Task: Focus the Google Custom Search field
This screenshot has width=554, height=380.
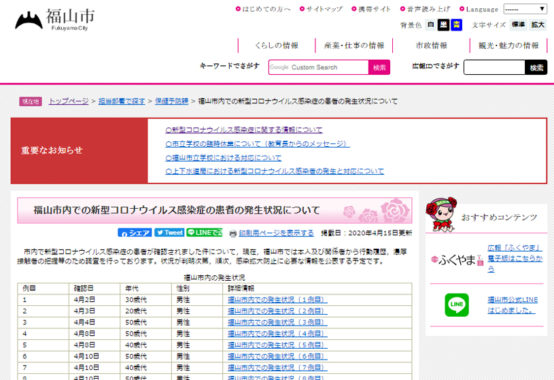Action: point(318,67)
